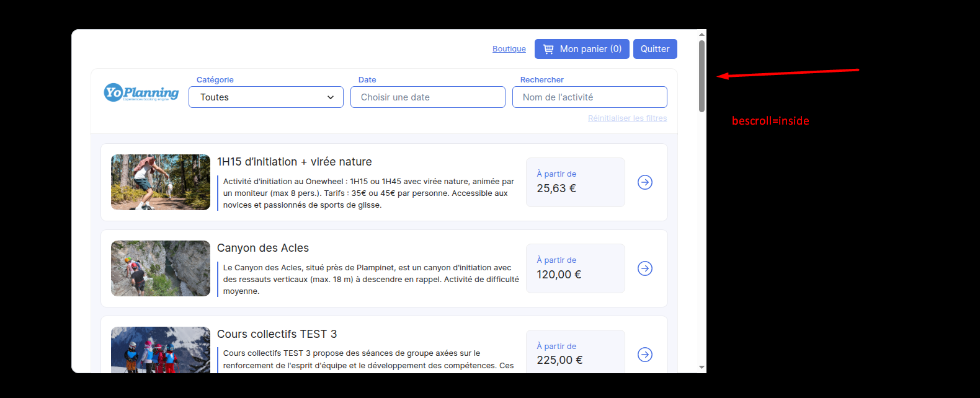Click the Cours collectifs TEST 3 thumbnail
This screenshot has height=398, width=980.
161,350
